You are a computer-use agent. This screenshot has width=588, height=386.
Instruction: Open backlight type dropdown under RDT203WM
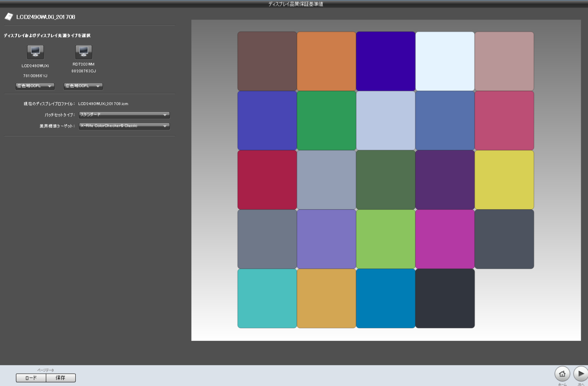(83, 86)
